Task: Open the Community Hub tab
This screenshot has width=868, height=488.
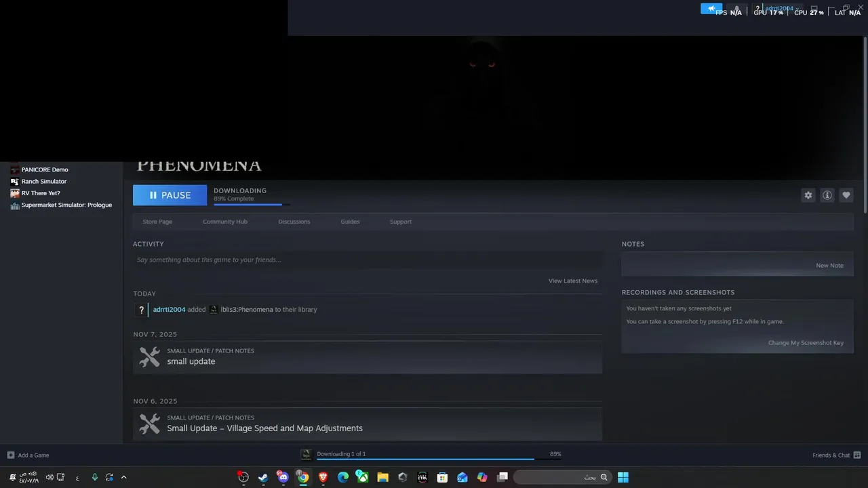Action: tap(225, 222)
